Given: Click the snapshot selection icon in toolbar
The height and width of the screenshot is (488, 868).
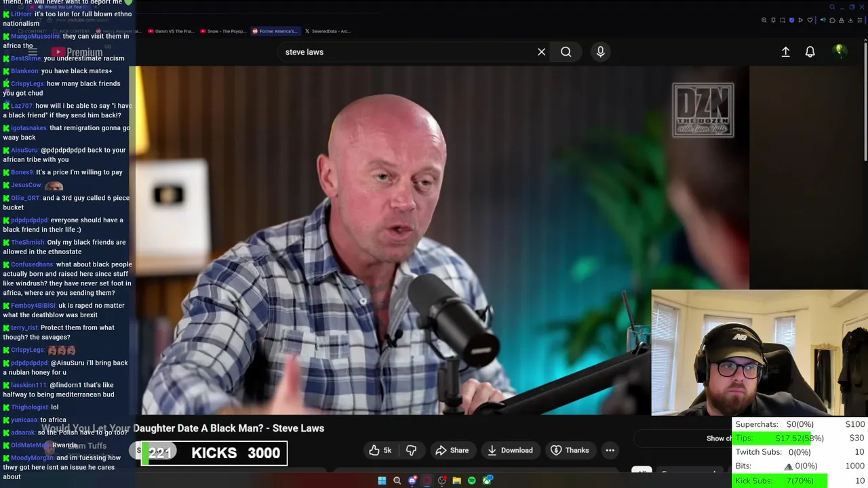Looking at the screenshot, I should [x=783, y=20].
